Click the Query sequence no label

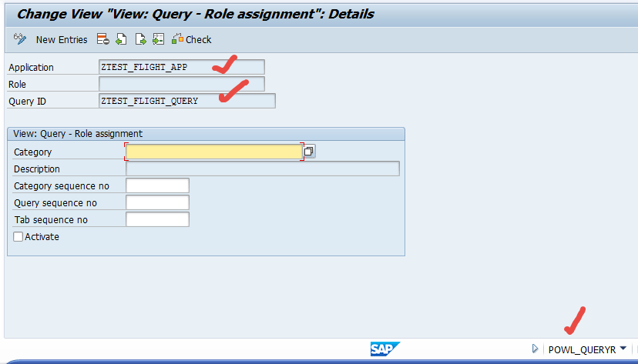click(x=55, y=202)
